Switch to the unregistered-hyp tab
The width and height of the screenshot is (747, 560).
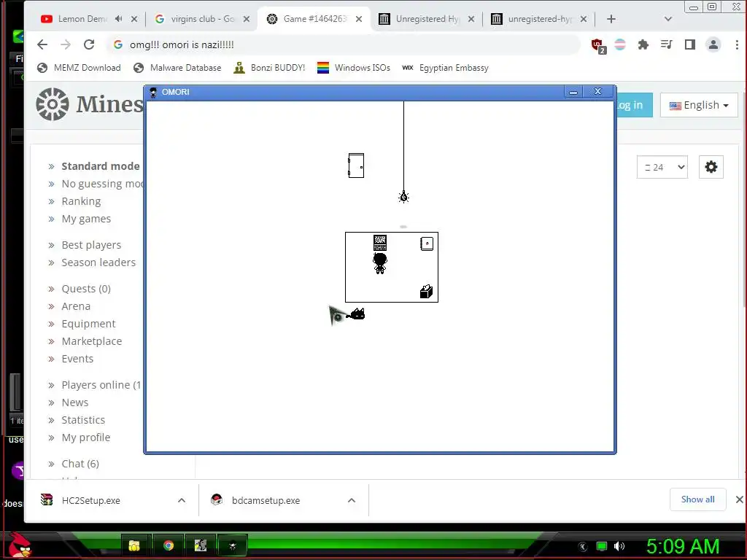(x=540, y=19)
